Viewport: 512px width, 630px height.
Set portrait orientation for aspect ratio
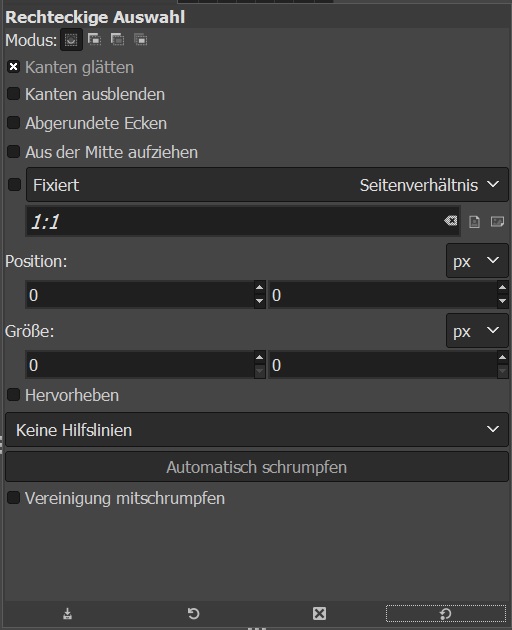[x=475, y=221]
